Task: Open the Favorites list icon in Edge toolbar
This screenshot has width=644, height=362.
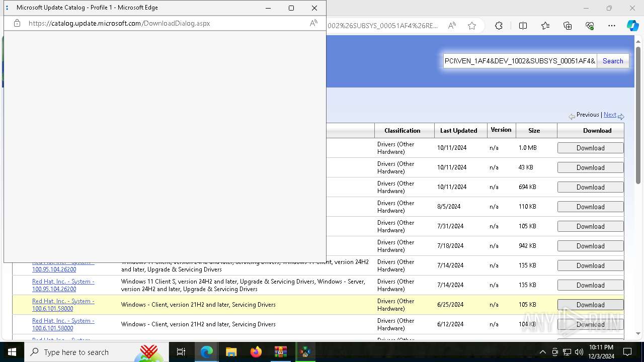Action: [x=545, y=26]
